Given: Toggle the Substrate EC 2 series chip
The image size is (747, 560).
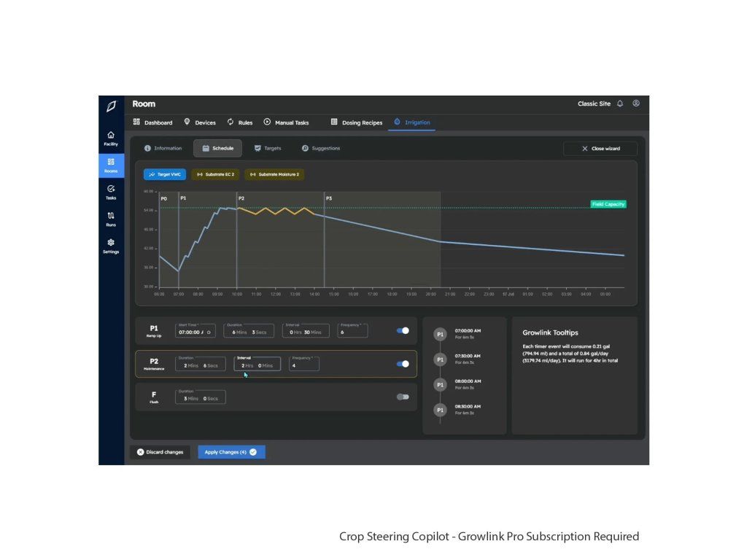Looking at the screenshot, I should point(215,174).
